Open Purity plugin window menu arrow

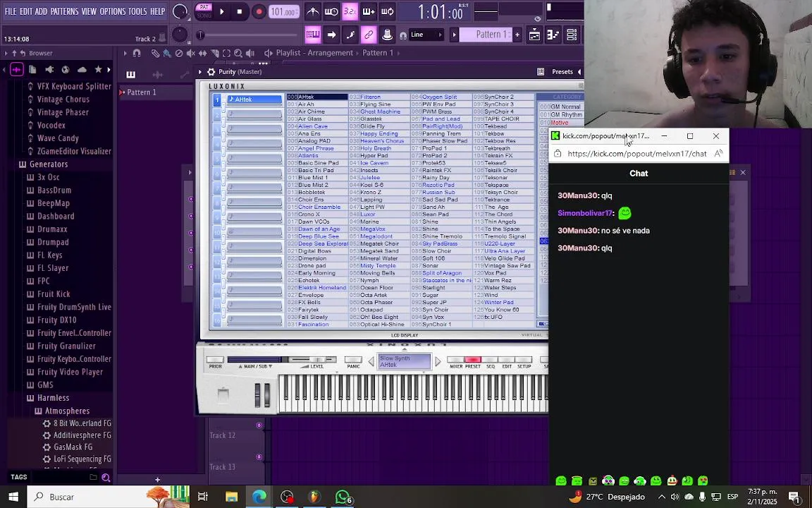200,72
